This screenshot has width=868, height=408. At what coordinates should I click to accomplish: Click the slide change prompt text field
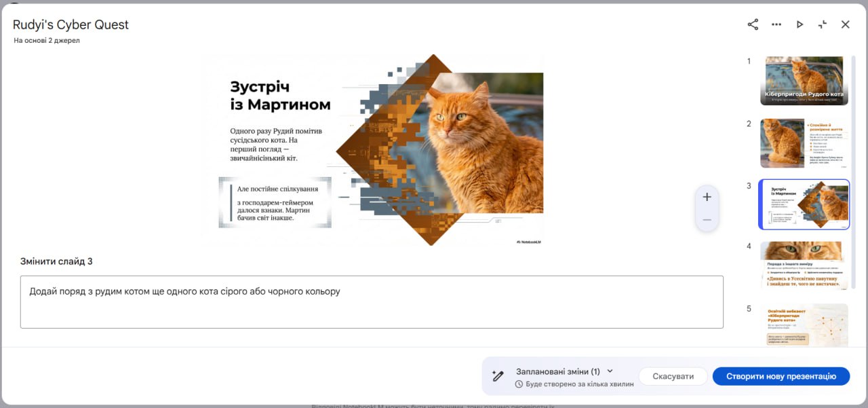point(372,302)
